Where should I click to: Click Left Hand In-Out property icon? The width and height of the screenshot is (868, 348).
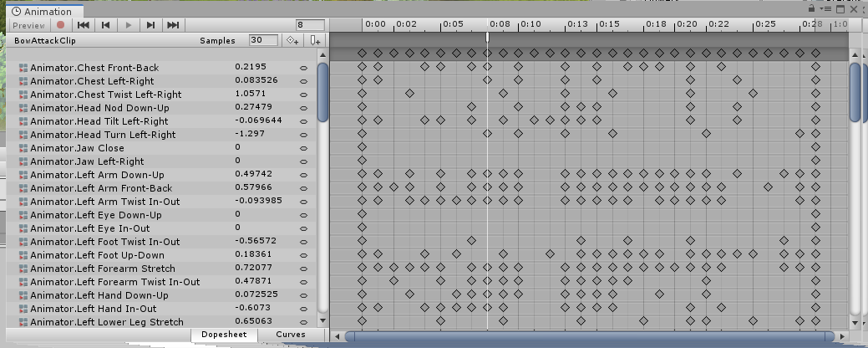click(x=23, y=309)
